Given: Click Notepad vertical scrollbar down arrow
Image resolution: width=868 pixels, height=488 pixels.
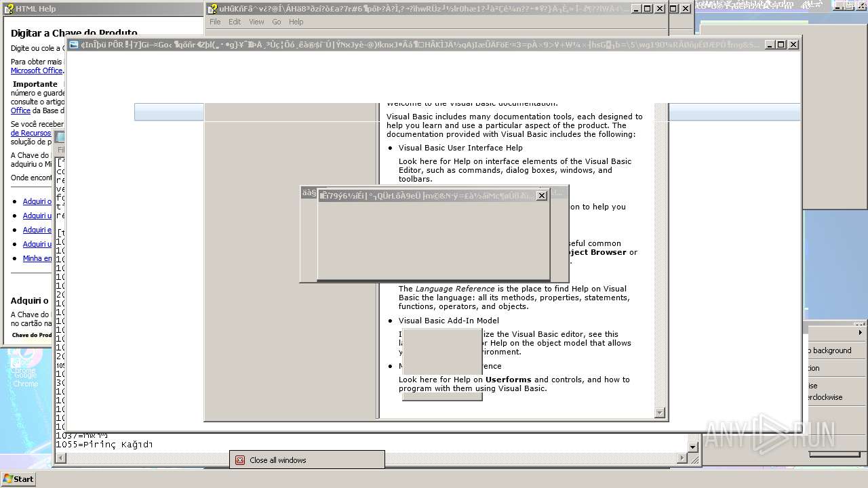Looking at the screenshot, I should [693, 447].
